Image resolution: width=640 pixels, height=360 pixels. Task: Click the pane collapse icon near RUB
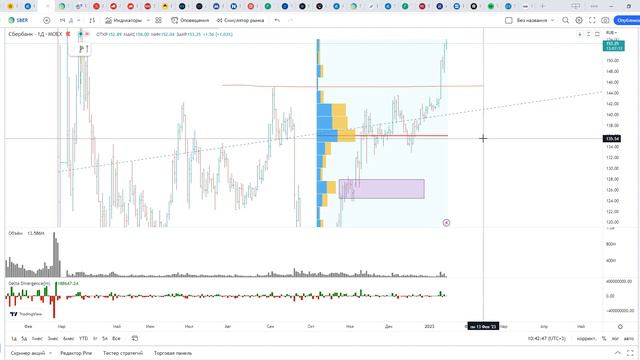tap(589, 34)
